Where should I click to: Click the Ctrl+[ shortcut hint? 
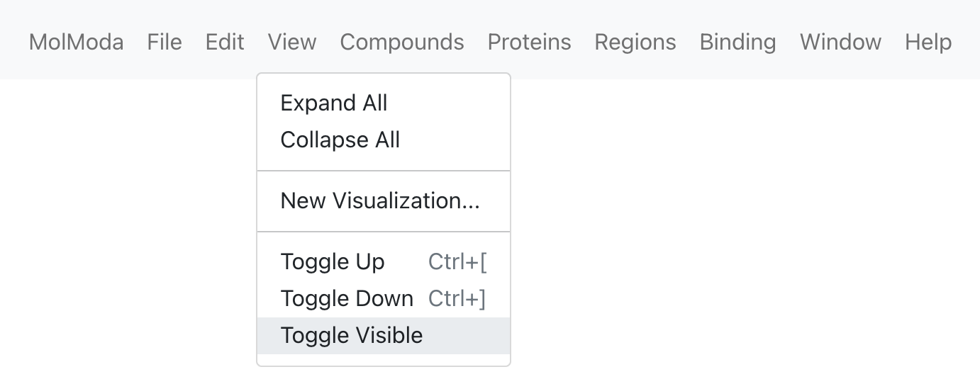point(457,262)
